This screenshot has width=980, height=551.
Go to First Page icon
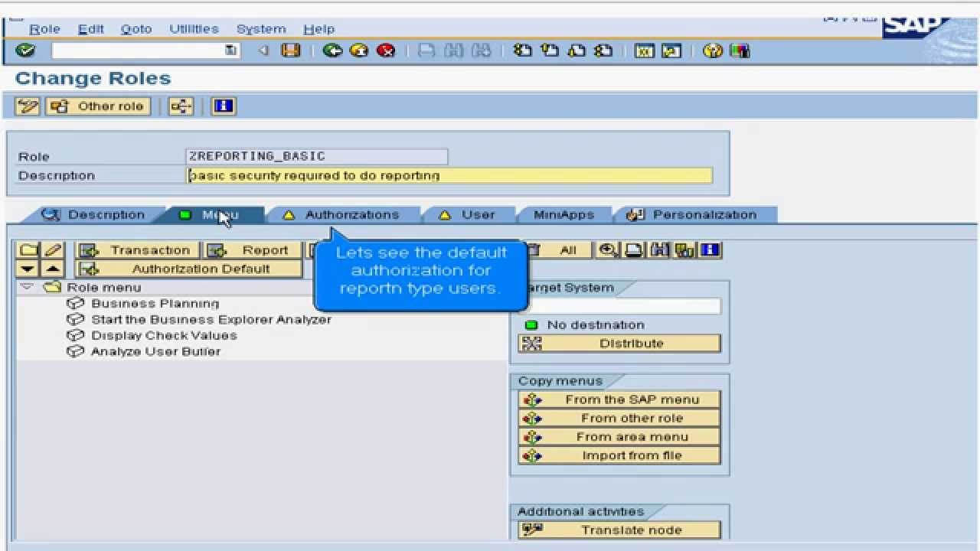pyautogui.click(x=523, y=51)
